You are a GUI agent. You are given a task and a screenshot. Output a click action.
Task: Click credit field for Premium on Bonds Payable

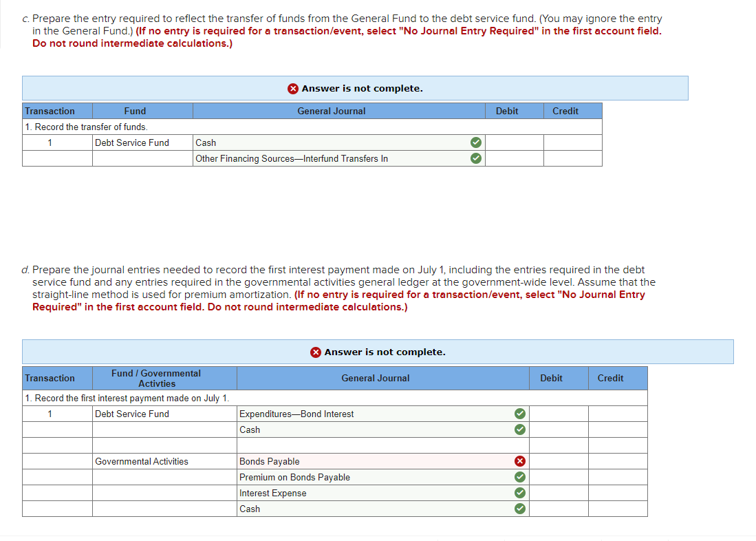618,477
